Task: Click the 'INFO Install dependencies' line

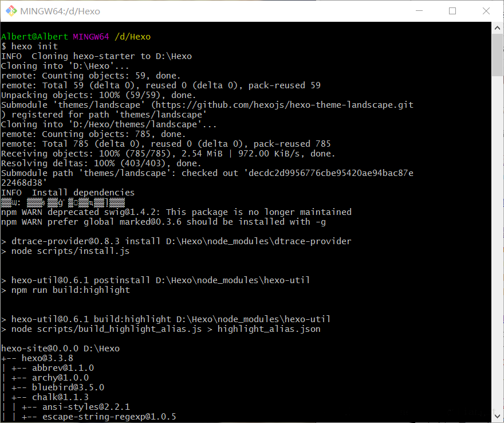Action: coord(68,193)
